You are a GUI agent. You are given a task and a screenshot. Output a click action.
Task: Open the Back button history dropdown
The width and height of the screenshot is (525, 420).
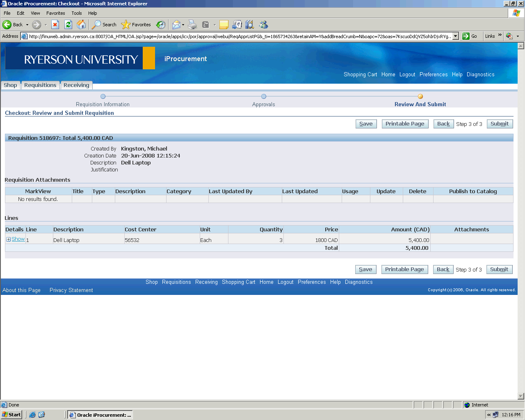tap(27, 25)
